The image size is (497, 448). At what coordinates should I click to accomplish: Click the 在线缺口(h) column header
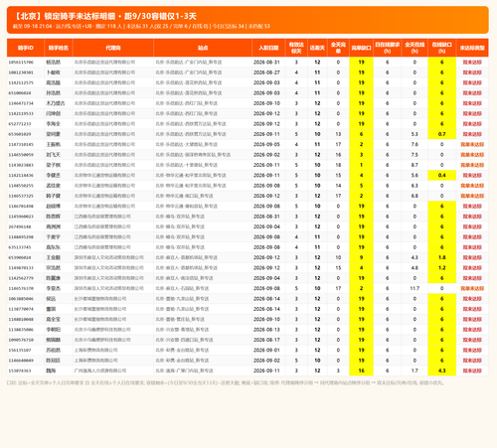tap(441, 48)
